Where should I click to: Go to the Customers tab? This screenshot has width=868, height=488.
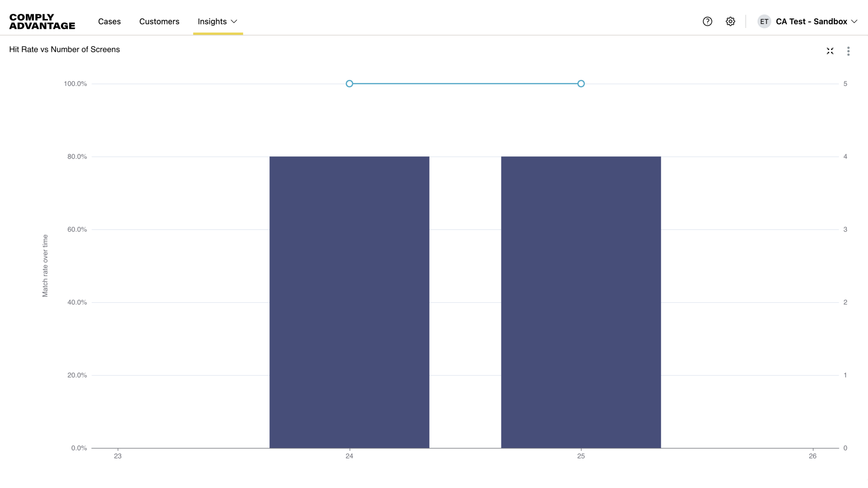pyautogui.click(x=159, y=21)
